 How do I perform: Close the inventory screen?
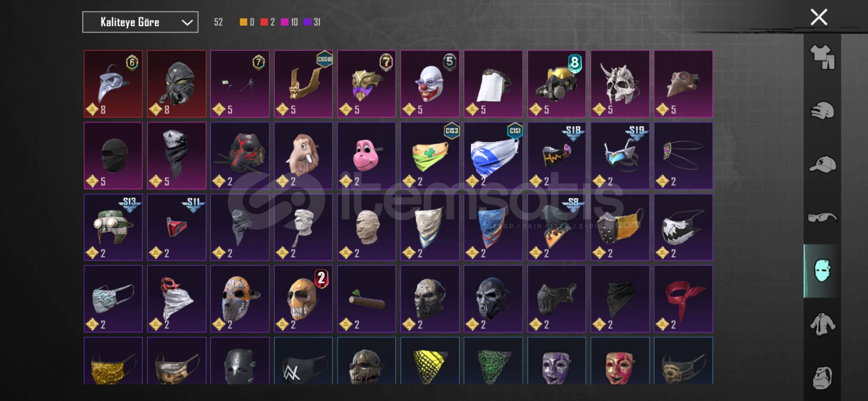click(x=819, y=17)
